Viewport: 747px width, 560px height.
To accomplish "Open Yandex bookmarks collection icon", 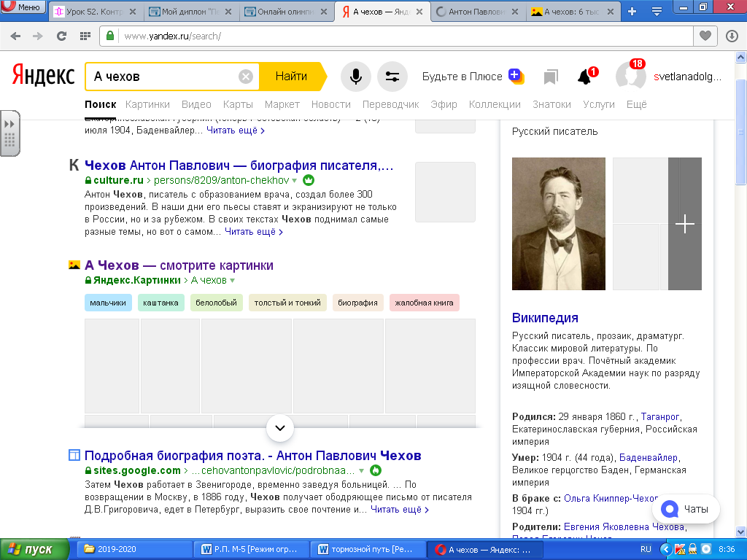I will 551,77.
